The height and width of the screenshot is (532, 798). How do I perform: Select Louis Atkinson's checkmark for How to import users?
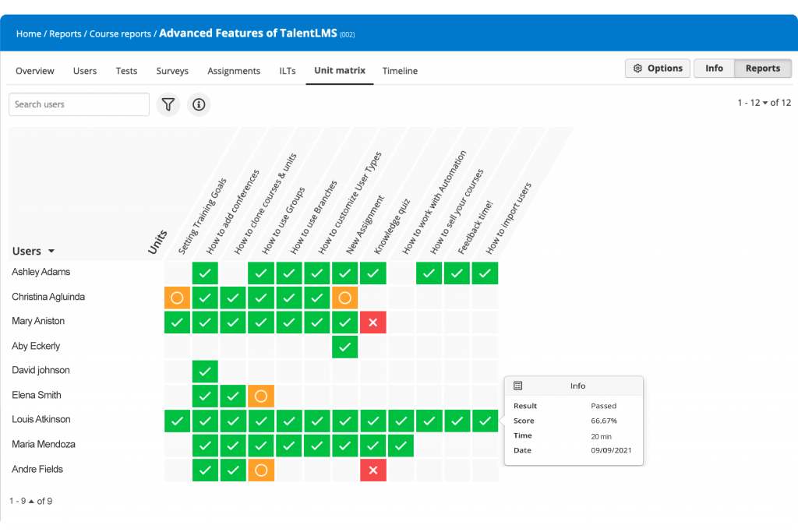(485, 421)
